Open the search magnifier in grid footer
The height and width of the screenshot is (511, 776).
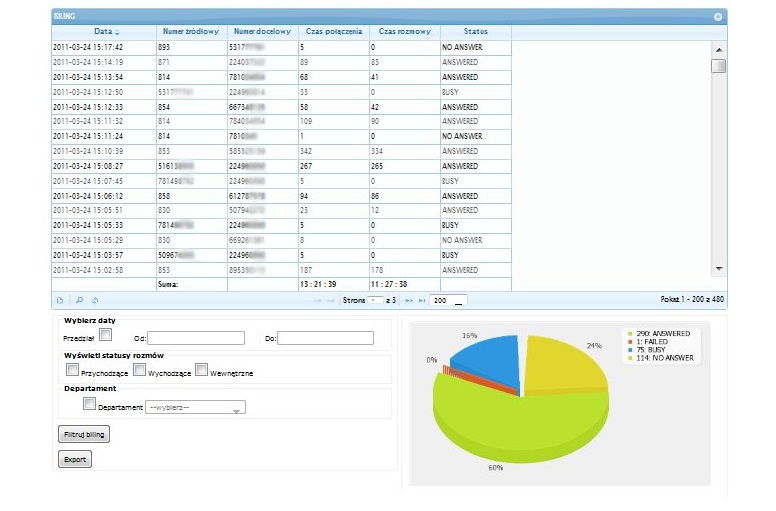[79, 300]
